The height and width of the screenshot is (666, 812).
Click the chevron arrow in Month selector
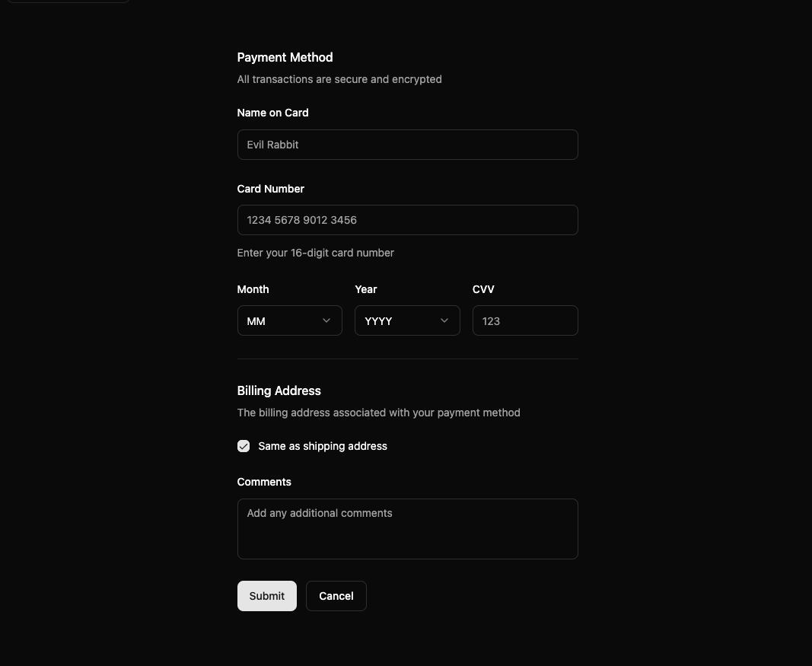326,320
